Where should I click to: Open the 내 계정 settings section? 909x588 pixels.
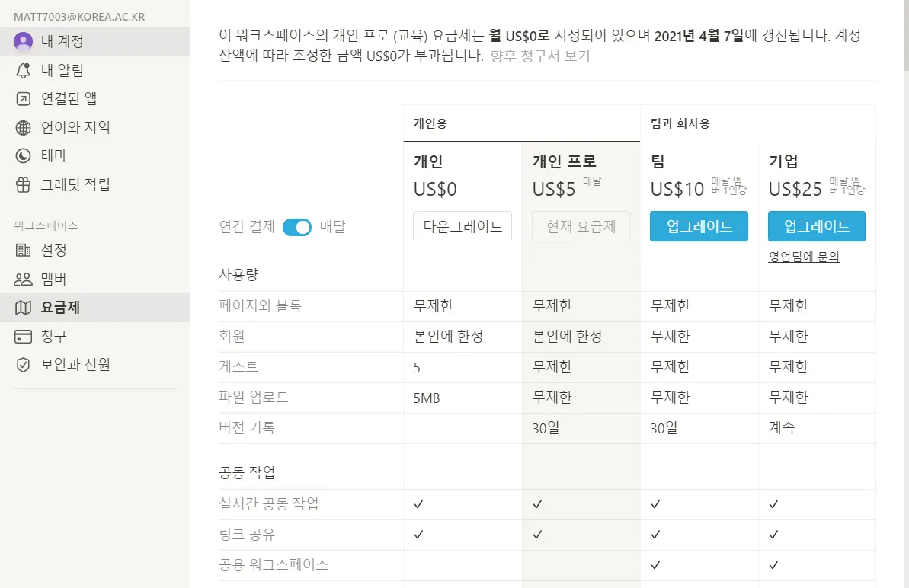tap(62, 41)
